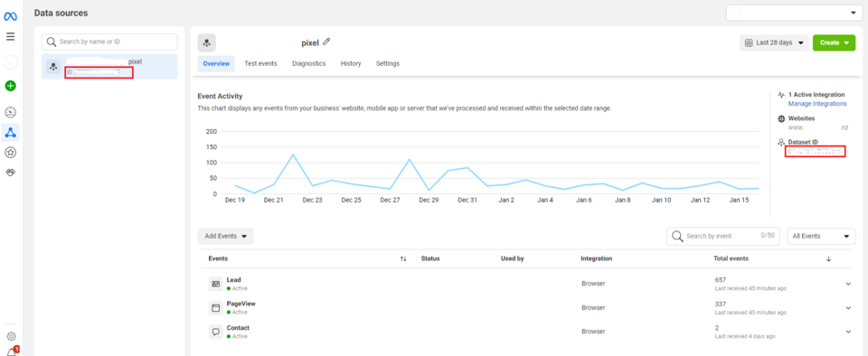This screenshot has height=356, width=868.
Task: Open the Last 28 days date dropdown
Action: (x=774, y=42)
